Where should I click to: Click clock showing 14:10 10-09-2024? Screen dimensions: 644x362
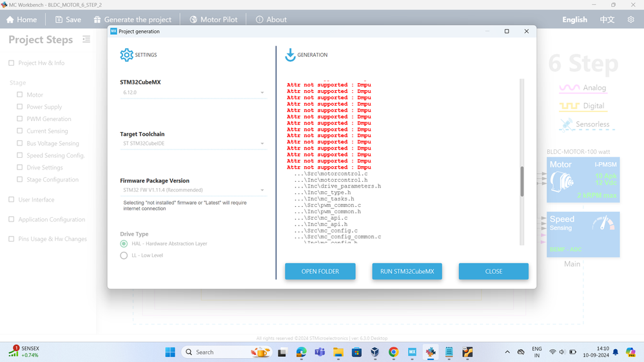tap(596, 352)
